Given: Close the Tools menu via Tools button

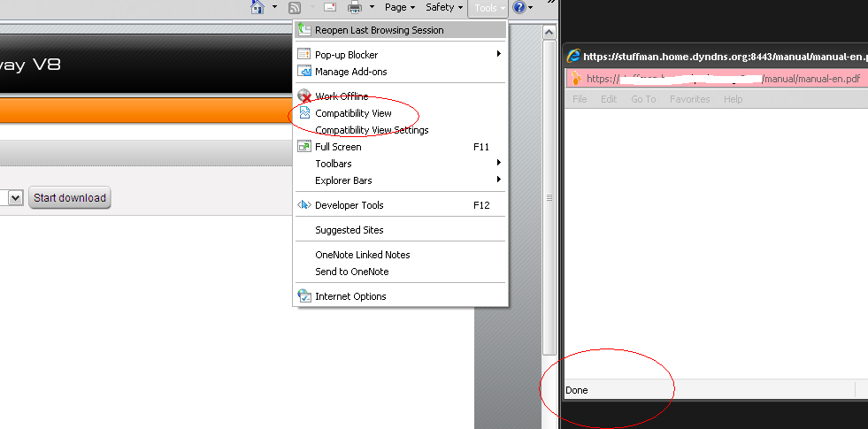Looking at the screenshot, I should [488, 8].
